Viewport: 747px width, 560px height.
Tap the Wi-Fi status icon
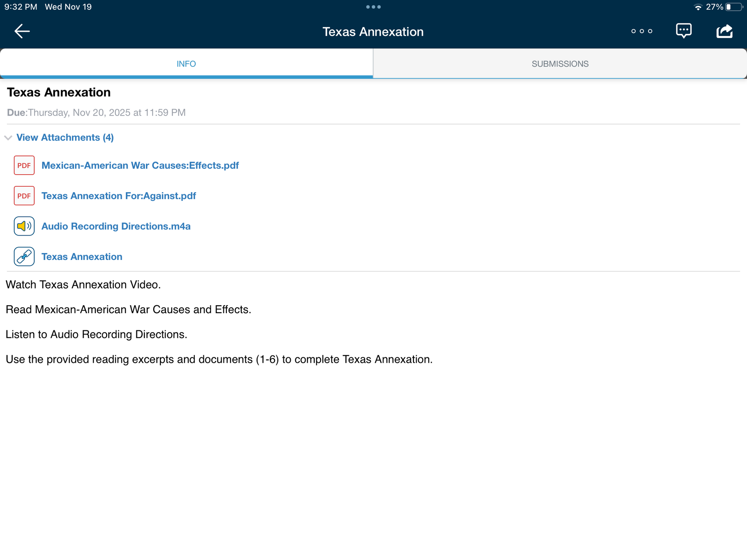pos(697,7)
